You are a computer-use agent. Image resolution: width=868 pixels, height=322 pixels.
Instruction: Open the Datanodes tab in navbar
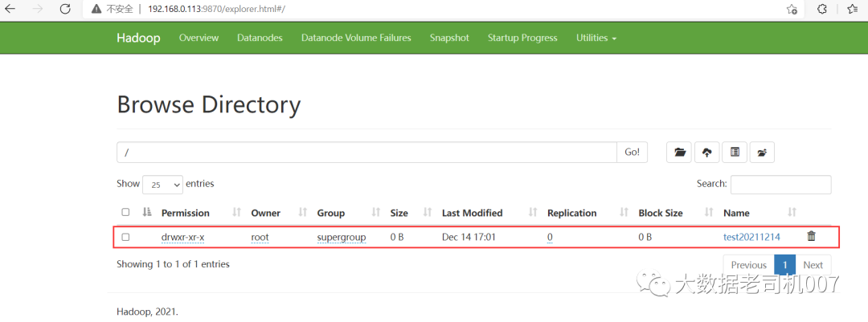coord(260,38)
